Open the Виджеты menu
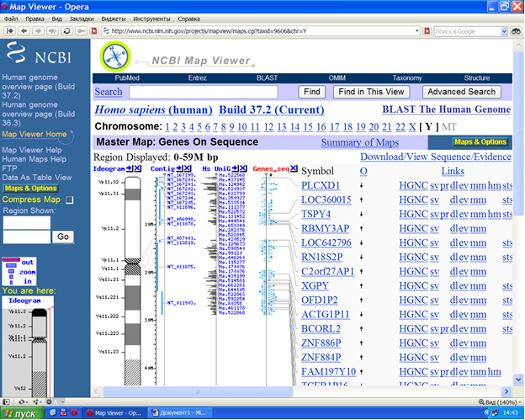Screen dimensions: 525x420 (114, 19)
